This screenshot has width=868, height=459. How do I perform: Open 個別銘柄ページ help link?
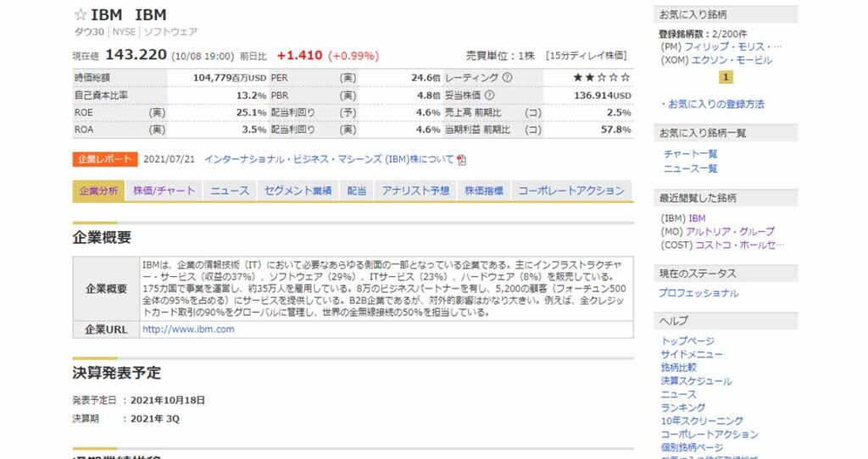coord(692,447)
